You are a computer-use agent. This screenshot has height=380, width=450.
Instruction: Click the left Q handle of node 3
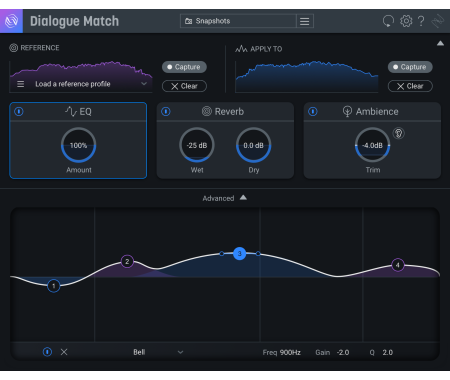click(222, 254)
